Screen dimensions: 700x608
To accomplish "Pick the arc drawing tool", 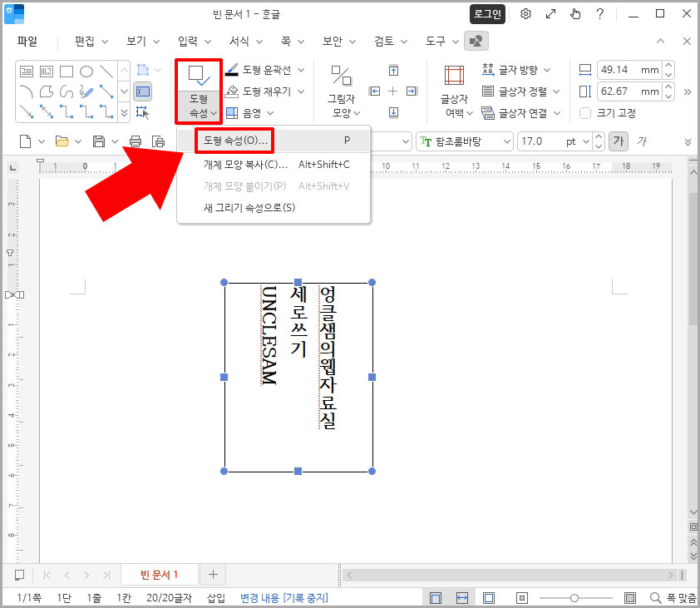I will pos(27,91).
